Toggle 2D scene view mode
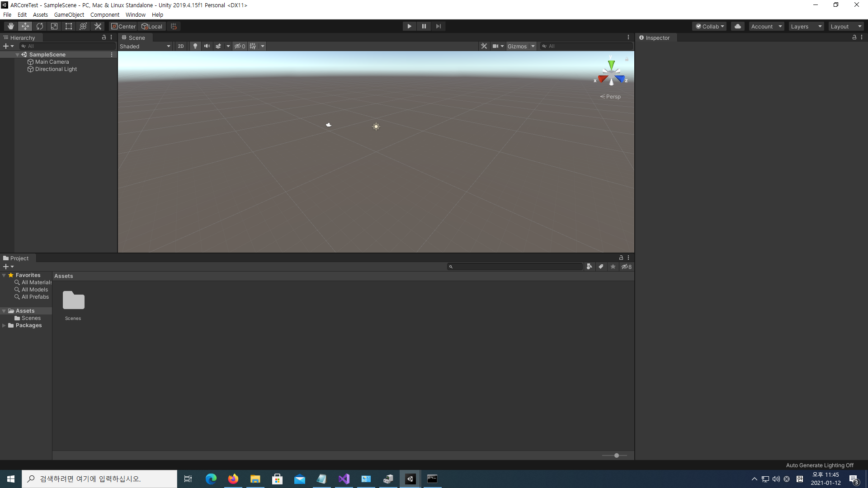This screenshot has height=488, width=868. pyautogui.click(x=181, y=46)
